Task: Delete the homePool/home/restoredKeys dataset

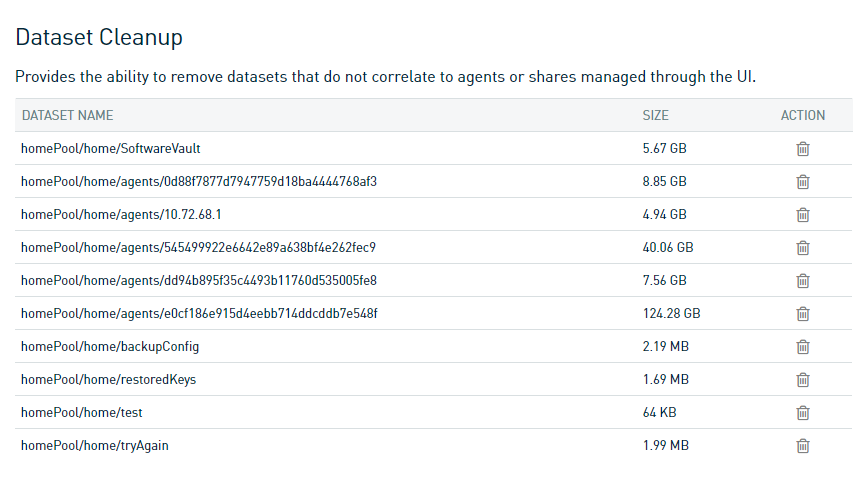Action: [802, 380]
